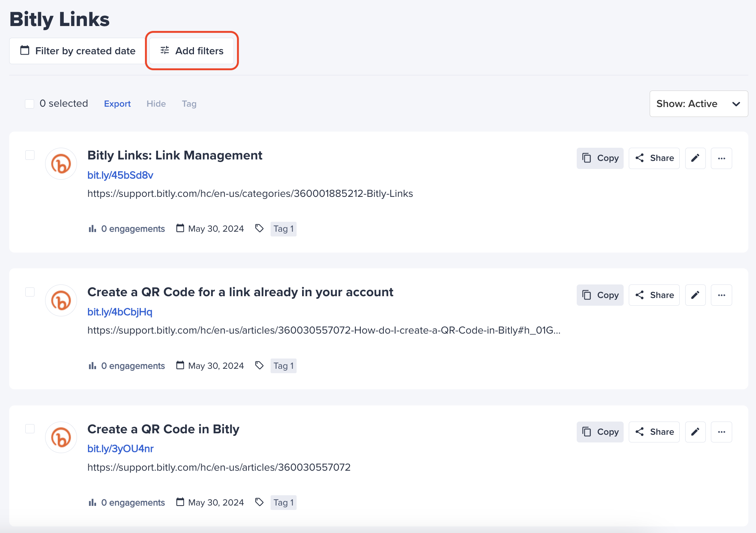Click tag icon on bit.ly/3yOU4nr card

tap(259, 502)
